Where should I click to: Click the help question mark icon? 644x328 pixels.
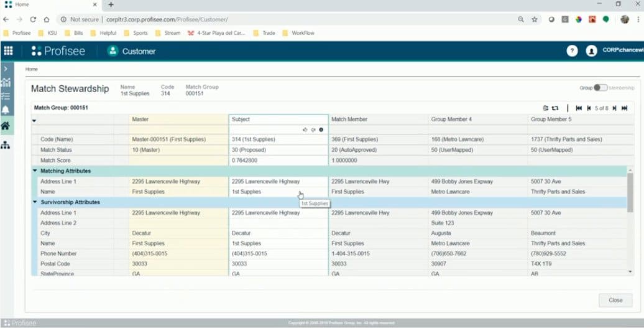click(x=572, y=51)
